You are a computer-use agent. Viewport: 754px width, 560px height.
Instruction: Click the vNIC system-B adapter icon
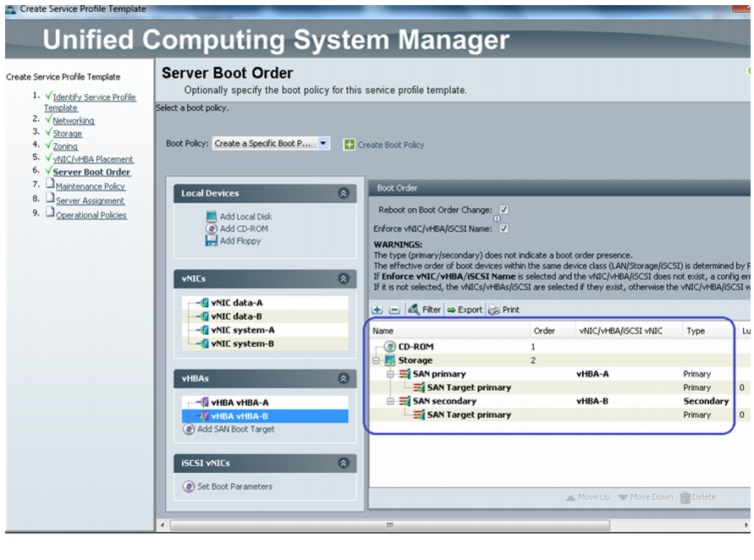[x=204, y=343]
